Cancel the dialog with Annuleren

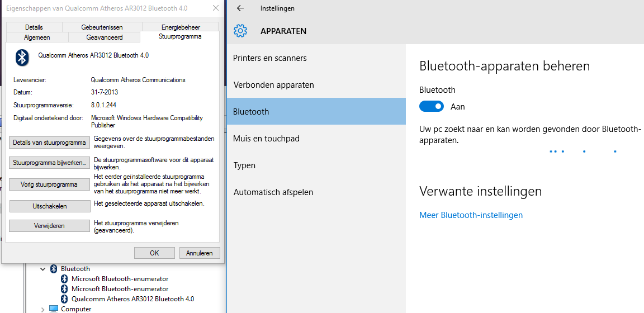[x=200, y=253]
